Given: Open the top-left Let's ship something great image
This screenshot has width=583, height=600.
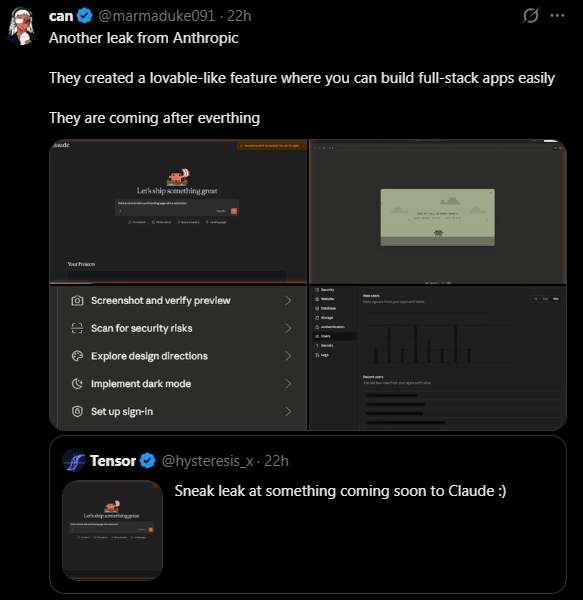Looking at the screenshot, I should 178,212.
